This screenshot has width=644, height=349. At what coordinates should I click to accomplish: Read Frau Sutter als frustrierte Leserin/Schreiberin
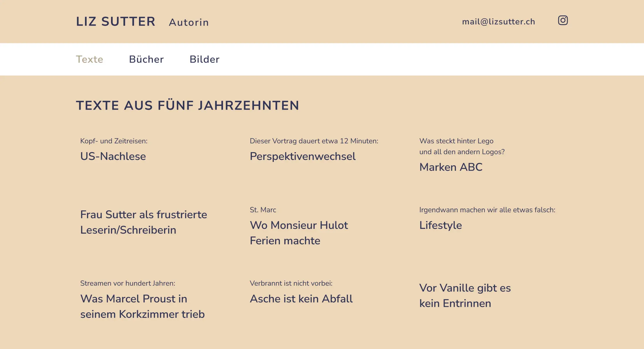(x=143, y=222)
